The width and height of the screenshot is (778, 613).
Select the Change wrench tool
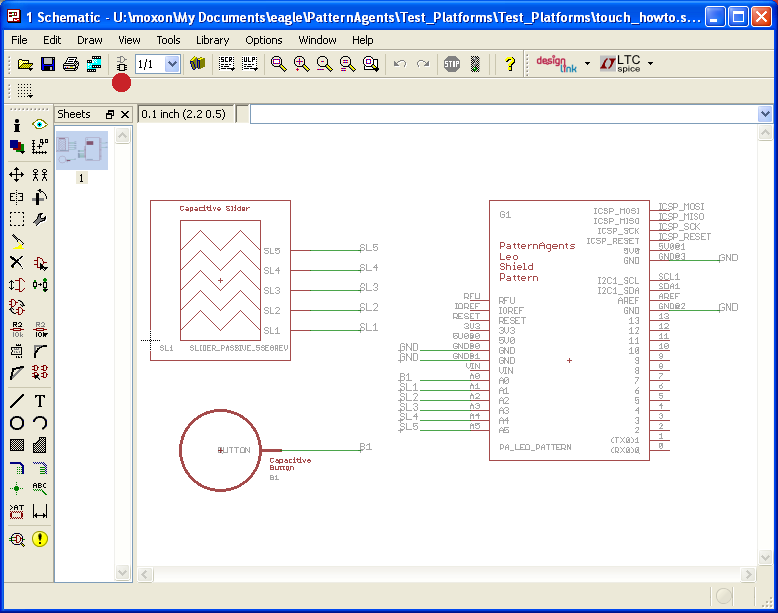point(40,219)
